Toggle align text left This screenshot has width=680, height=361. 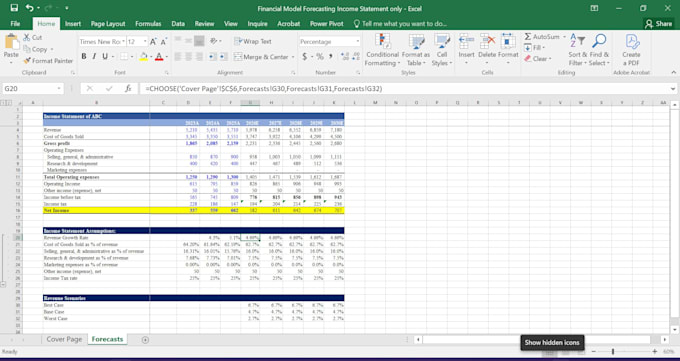[178, 56]
